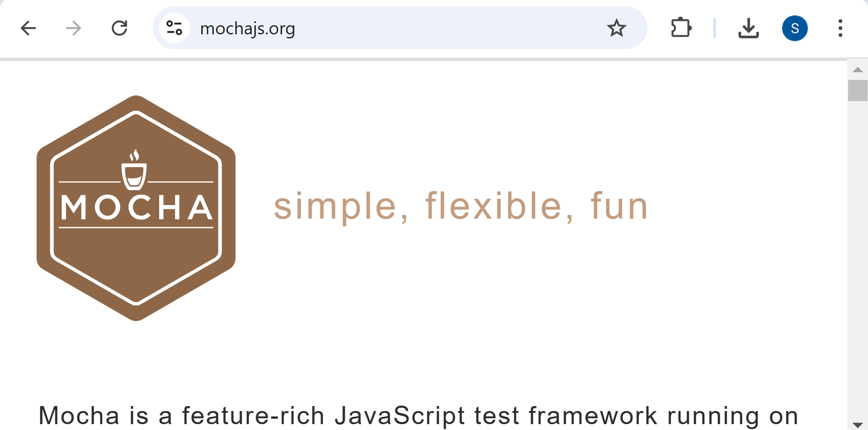The image size is (868, 430).
Task: Click the vertical scrollbar thumb
Action: coord(858,90)
